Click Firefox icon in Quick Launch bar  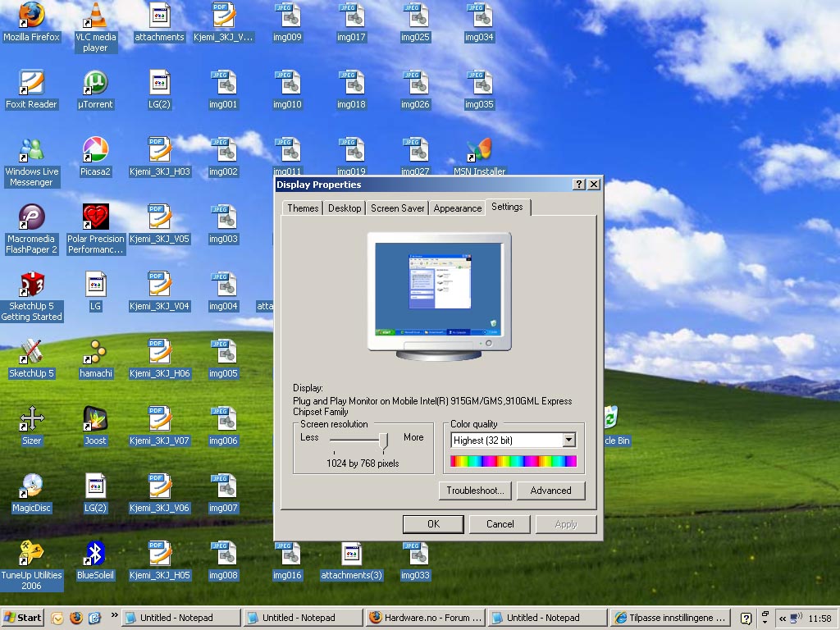point(76,618)
